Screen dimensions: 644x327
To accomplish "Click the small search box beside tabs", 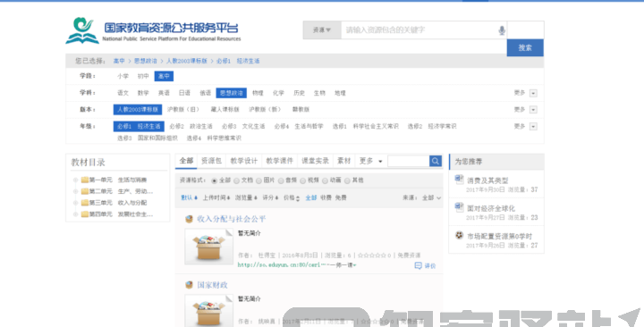I will (408, 161).
